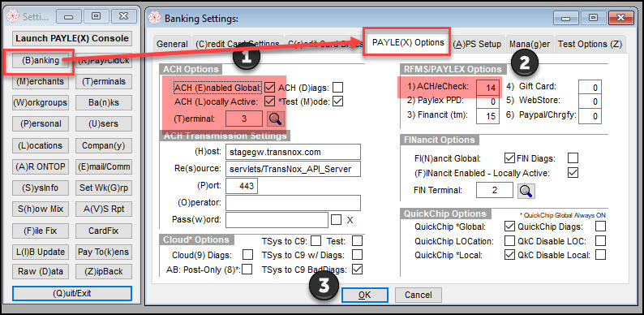Open the A(V)S Rpt button
644x315 pixels.
[104, 209]
